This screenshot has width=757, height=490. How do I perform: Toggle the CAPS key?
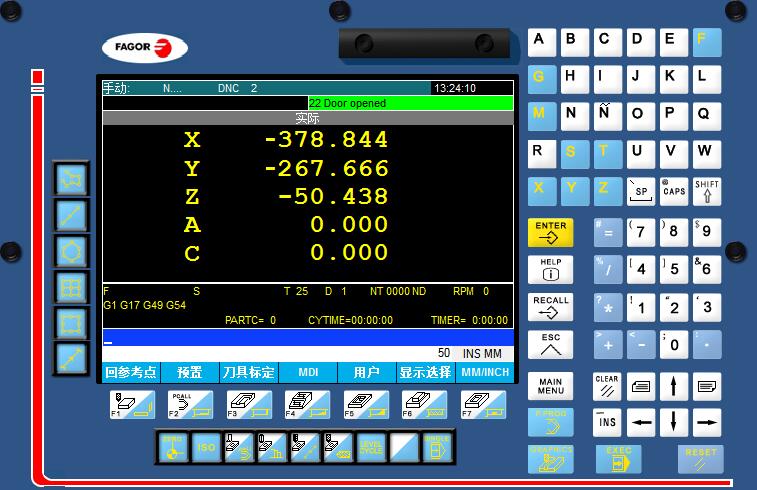click(x=674, y=188)
